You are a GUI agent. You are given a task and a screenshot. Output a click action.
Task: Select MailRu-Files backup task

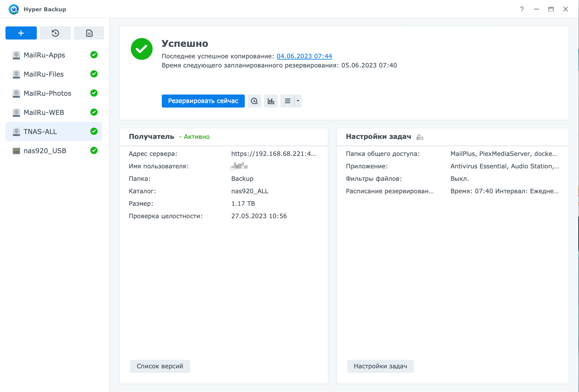coord(54,74)
